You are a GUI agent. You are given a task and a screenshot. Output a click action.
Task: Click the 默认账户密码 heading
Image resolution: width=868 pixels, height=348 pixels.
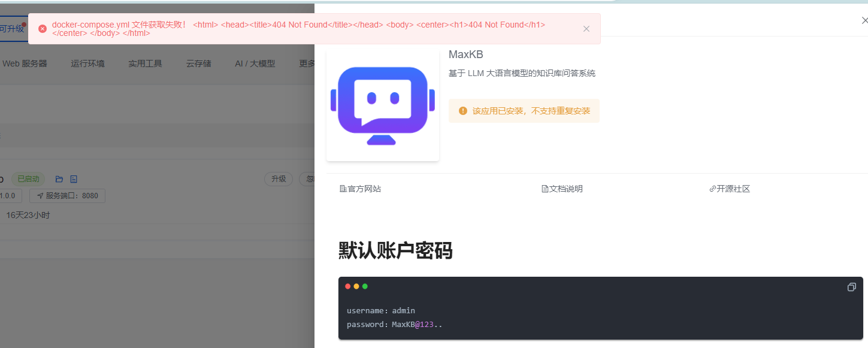(395, 251)
